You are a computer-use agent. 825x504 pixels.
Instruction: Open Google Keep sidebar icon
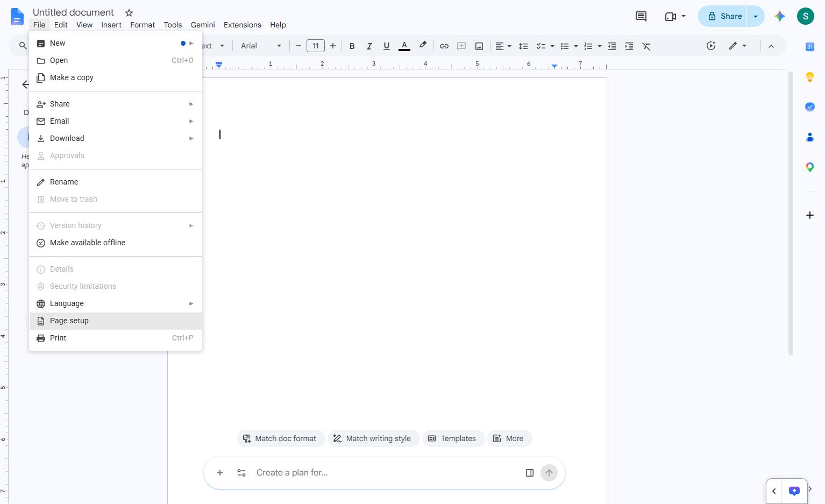pos(810,77)
